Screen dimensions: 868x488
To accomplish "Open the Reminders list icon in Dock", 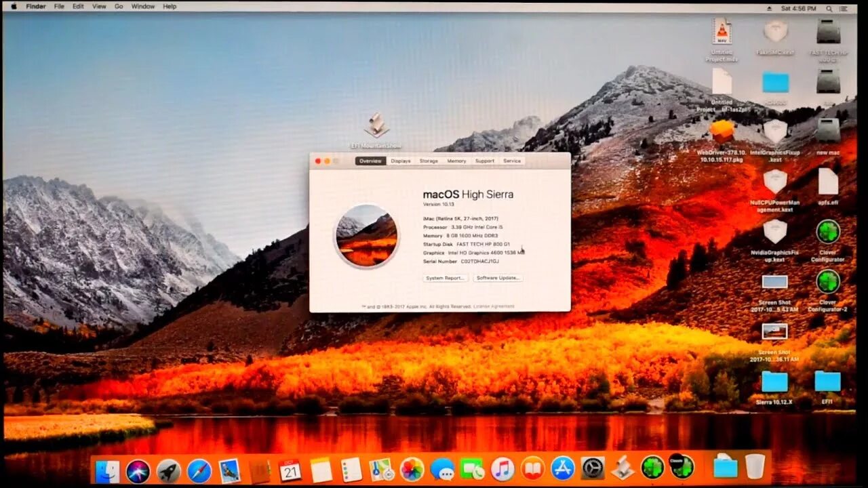I will click(351, 470).
